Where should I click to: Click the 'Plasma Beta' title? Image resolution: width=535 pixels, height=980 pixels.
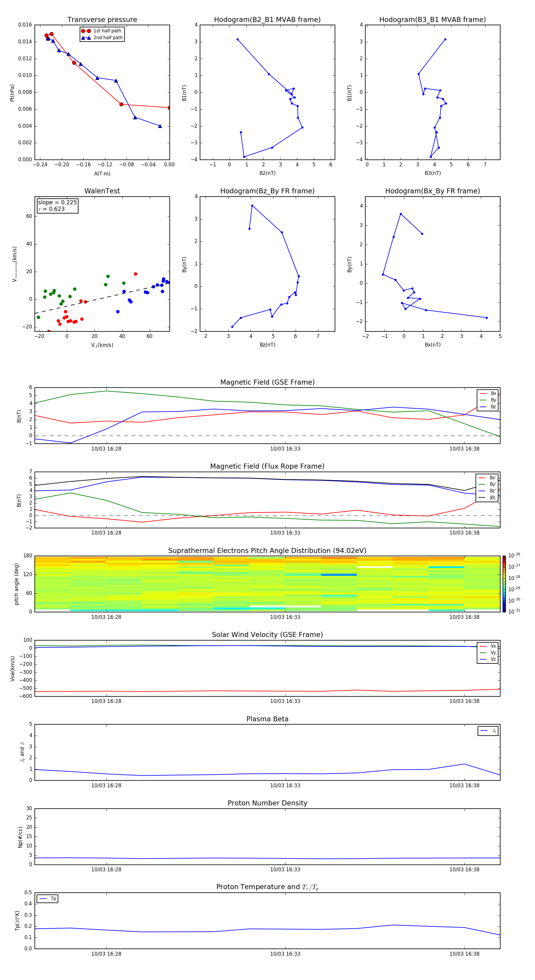pyautogui.click(x=267, y=719)
